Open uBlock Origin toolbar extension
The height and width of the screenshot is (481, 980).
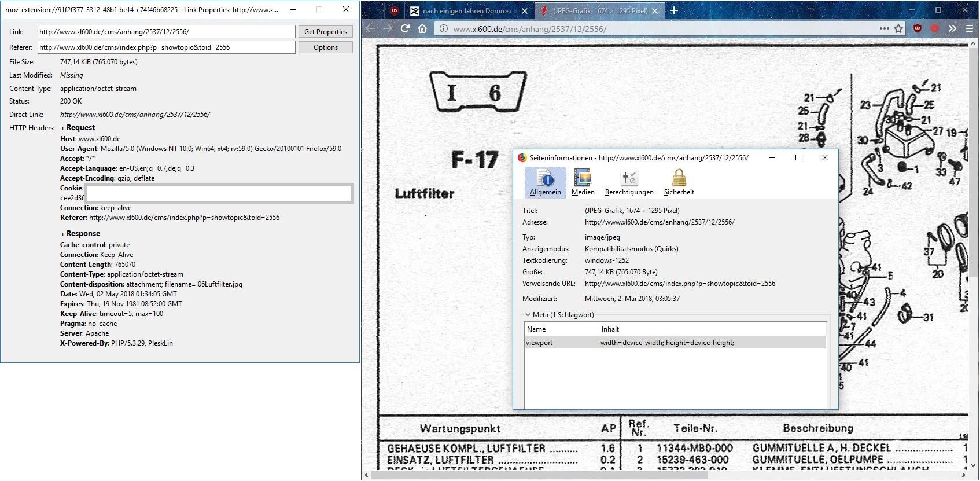click(918, 28)
